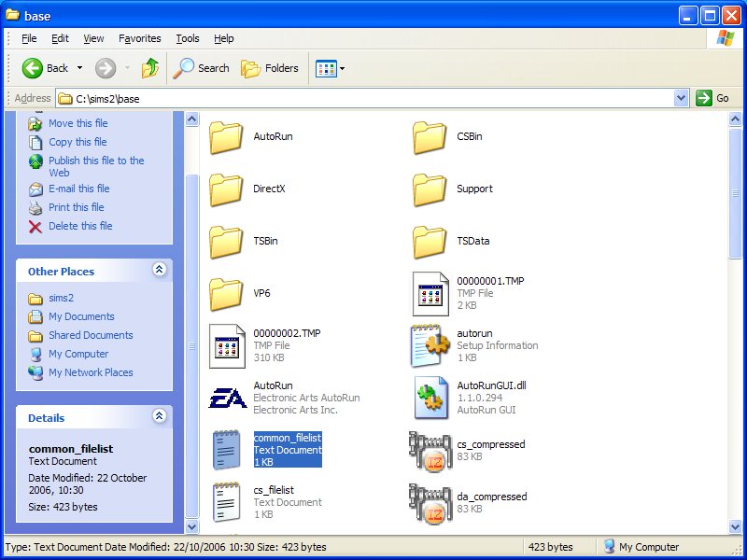
Task: Open the File menu
Action: click(29, 38)
